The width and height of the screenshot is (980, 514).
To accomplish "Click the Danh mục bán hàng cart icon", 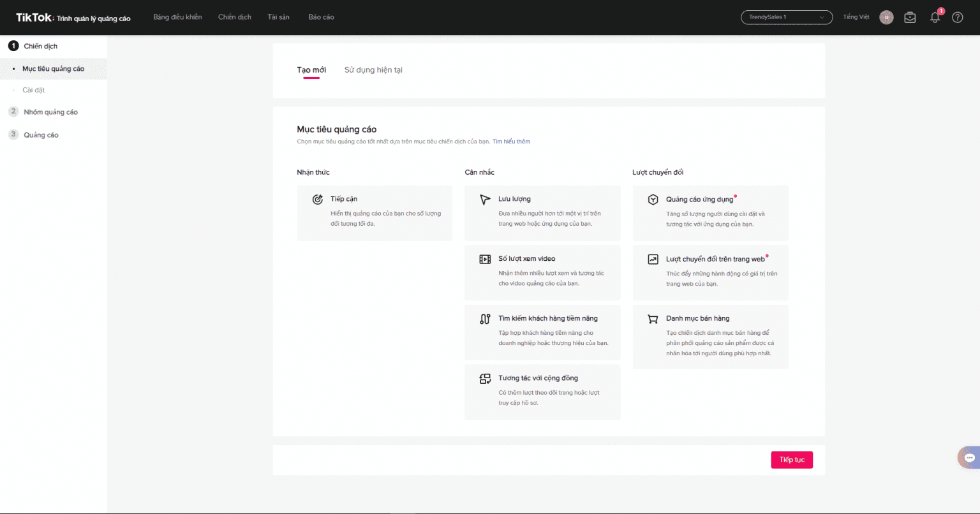I will click(653, 319).
